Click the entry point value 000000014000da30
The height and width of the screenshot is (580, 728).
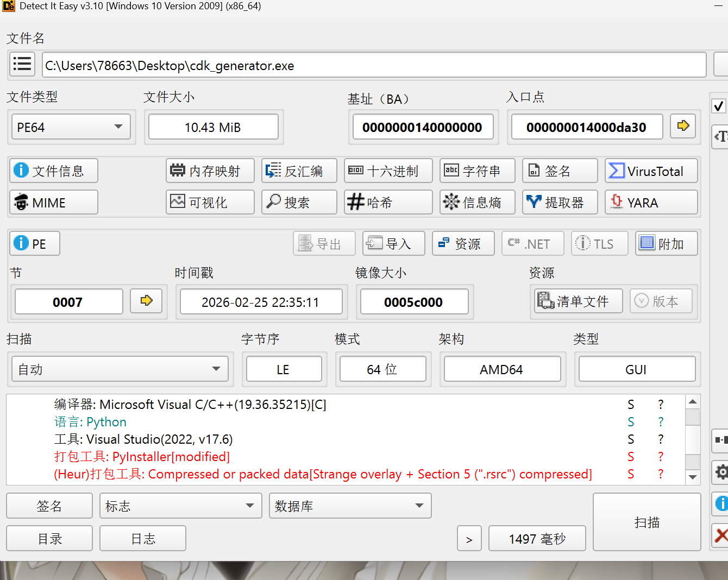[587, 127]
